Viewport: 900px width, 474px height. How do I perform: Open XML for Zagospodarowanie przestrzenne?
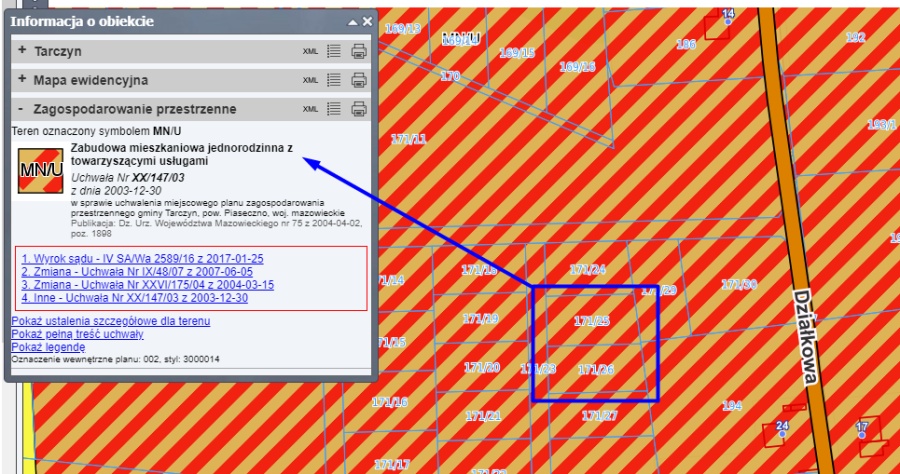pos(310,109)
